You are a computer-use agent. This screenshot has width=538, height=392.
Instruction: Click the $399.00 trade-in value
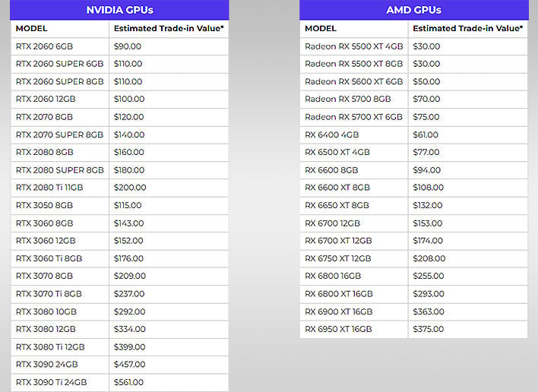130,347
